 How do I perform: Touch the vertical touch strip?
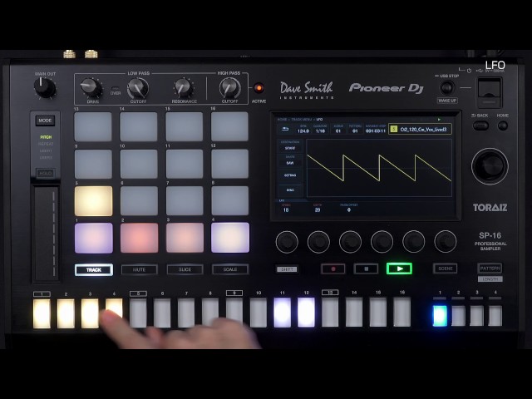(x=47, y=234)
